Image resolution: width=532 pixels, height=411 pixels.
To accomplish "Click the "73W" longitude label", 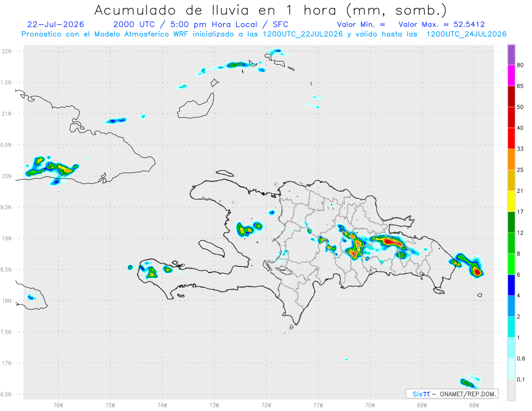I will (x=214, y=405).
